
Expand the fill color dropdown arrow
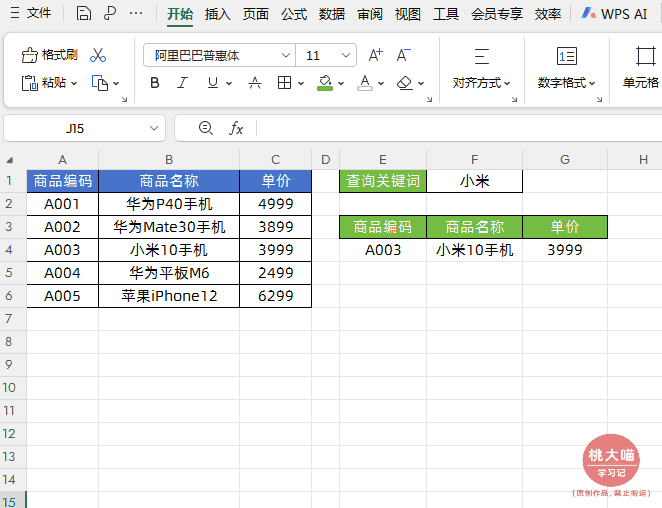(341, 84)
